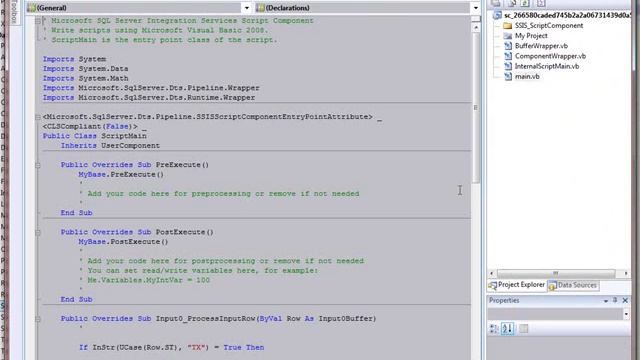Image resolution: width=640 pixels, height=360 pixels.
Task: Pin the Properties panel with auto-hide
Action: (x=615, y=300)
